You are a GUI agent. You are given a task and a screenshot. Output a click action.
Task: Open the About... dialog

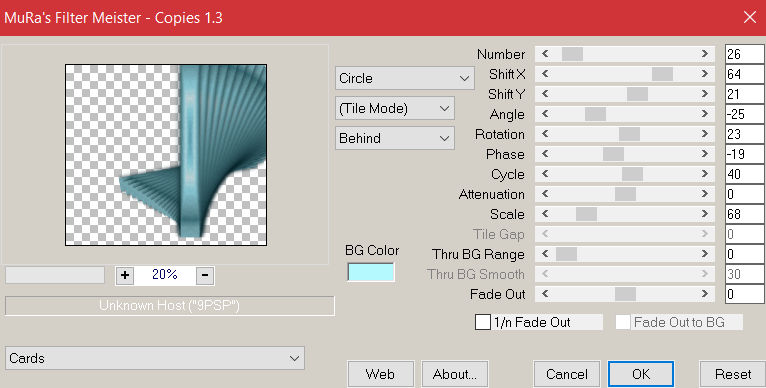(455, 374)
